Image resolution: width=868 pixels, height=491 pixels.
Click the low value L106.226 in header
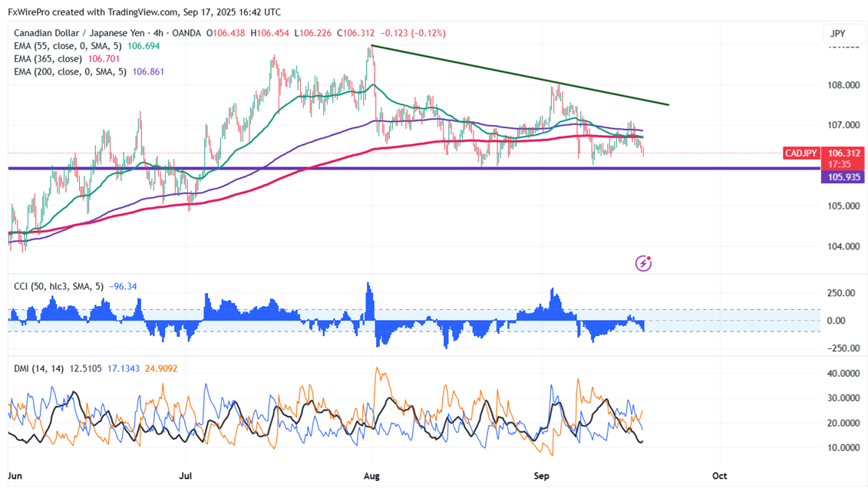[313, 33]
